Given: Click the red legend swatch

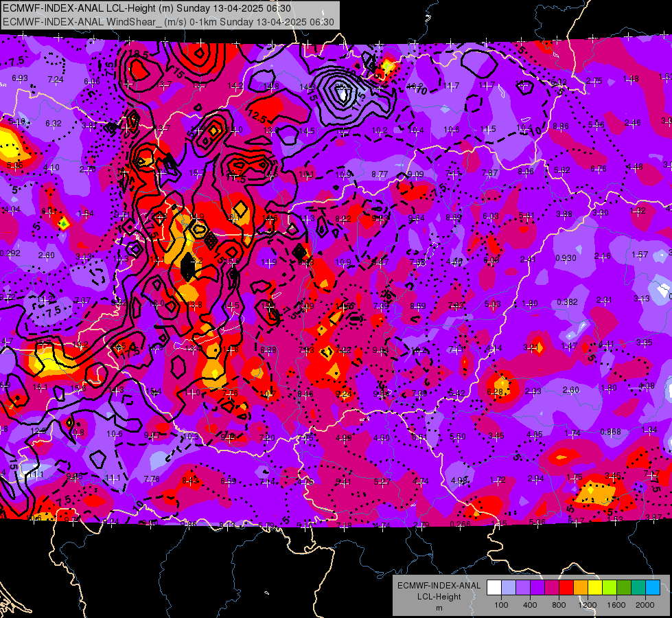Looking at the screenshot, I should [566, 588].
